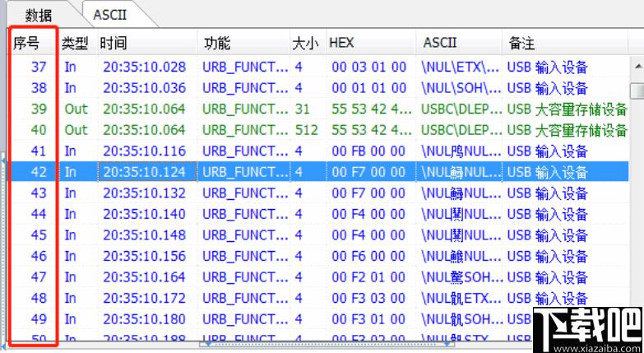Click time cell 20:35:10.140
This screenshot has height=353, width=644.
pos(145,214)
